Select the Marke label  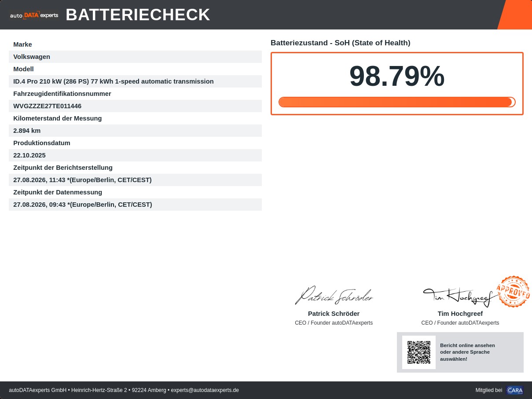[x=22, y=44]
